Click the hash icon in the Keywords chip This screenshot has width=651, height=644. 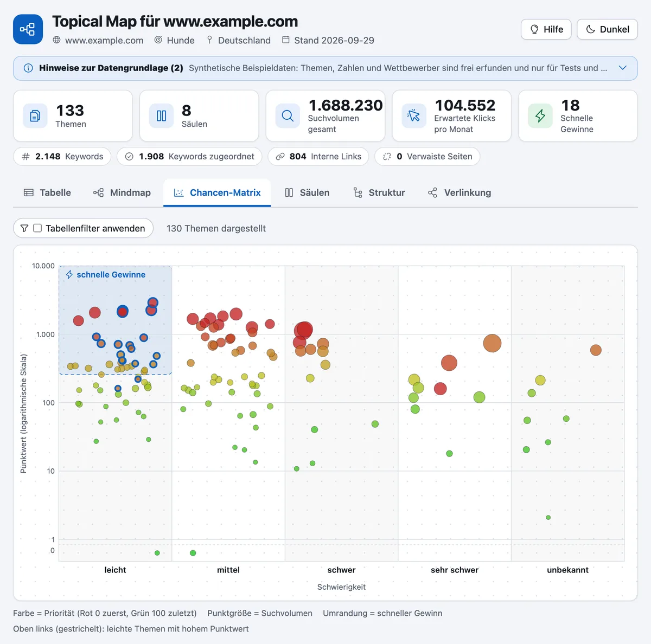click(25, 157)
